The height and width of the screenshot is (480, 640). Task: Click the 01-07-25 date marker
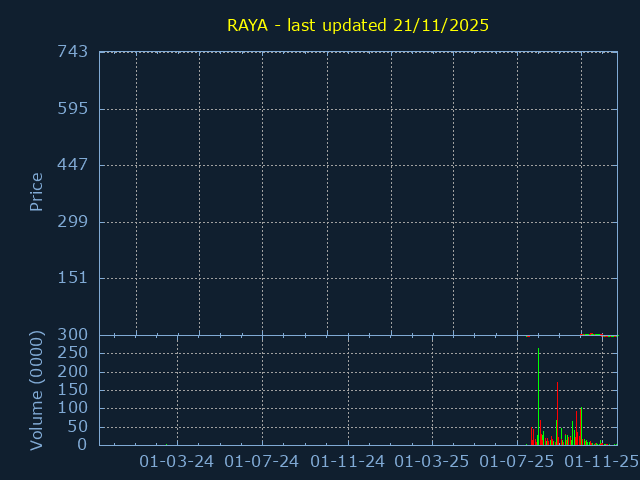point(518,461)
